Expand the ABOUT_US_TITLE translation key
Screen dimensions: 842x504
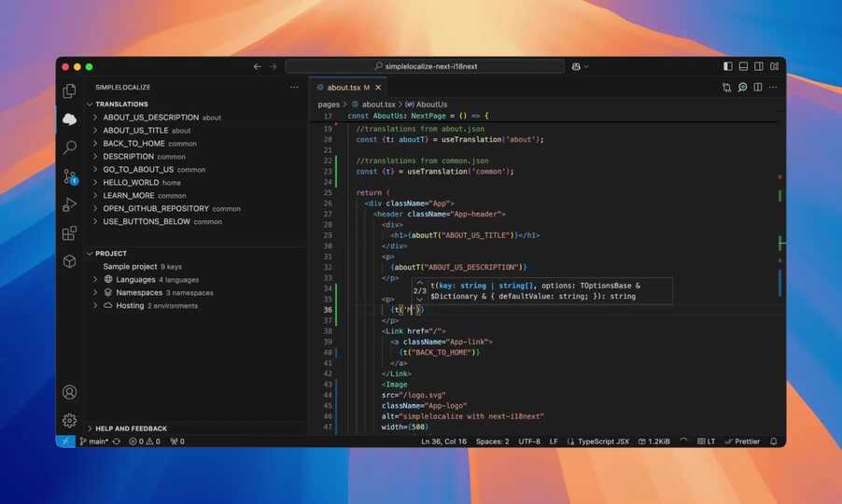pyautogui.click(x=95, y=131)
